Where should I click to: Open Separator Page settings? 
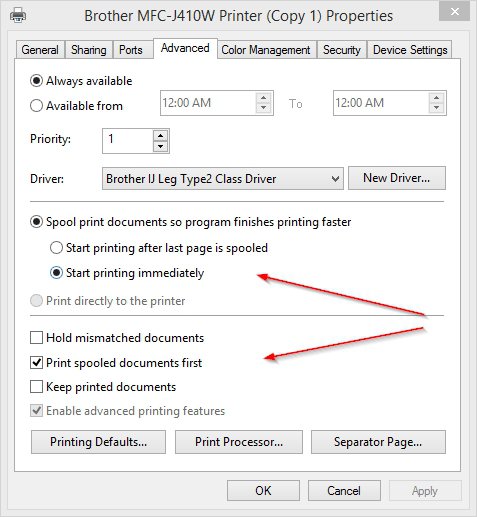click(x=378, y=442)
